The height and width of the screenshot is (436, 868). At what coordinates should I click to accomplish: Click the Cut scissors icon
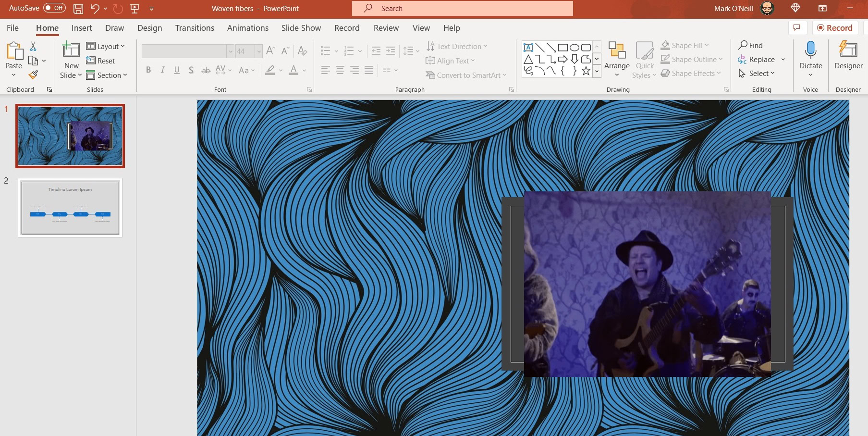33,46
